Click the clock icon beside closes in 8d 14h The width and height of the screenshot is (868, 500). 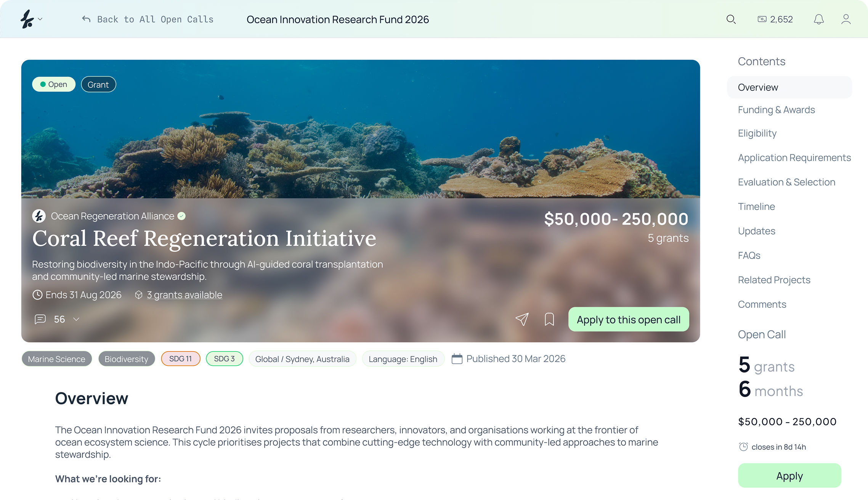tap(743, 447)
